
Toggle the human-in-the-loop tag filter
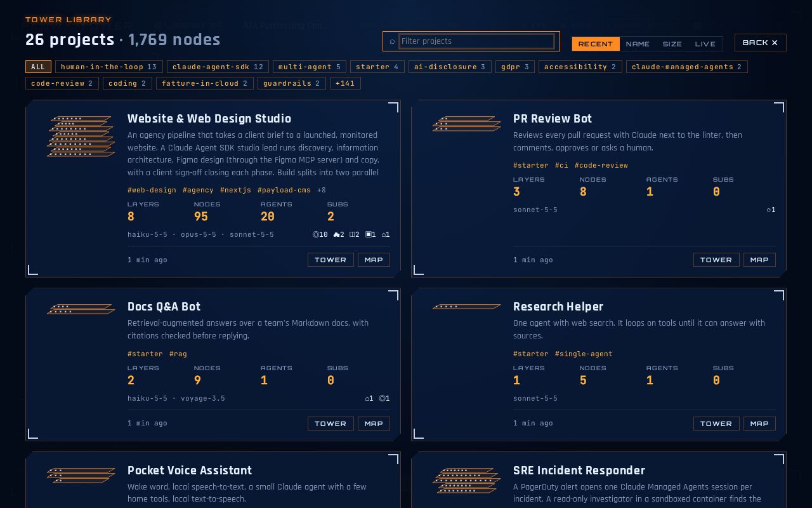point(109,67)
